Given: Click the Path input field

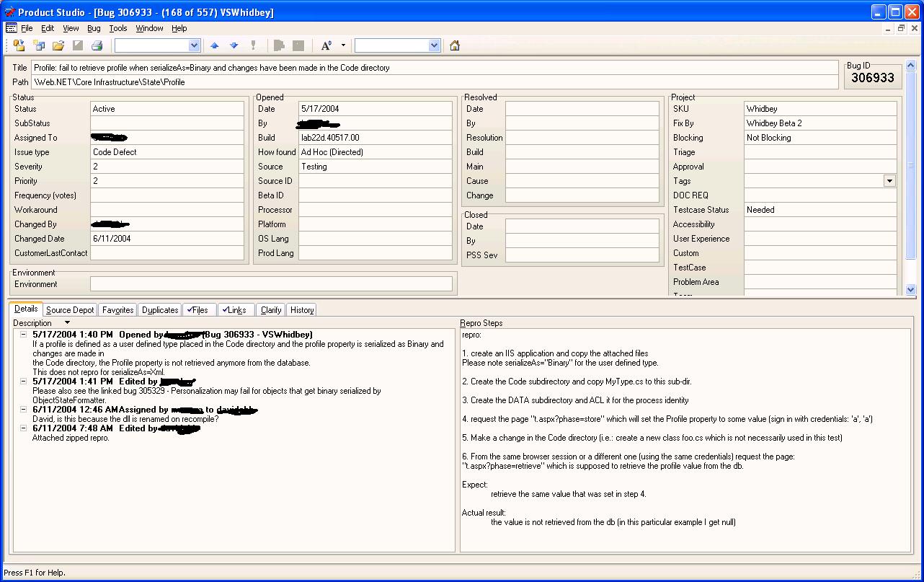Looking at the screenshot, I should [435, 82].
